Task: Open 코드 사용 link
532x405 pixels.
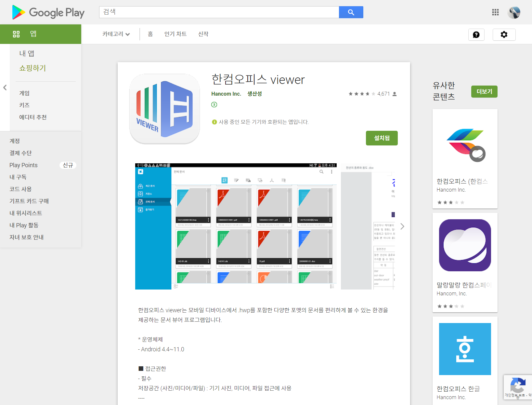Action: 20,189
